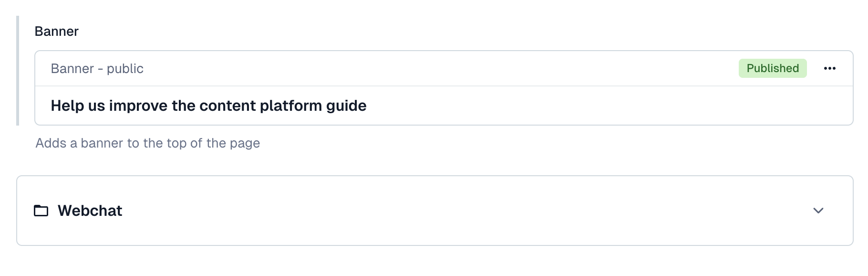Show banner document actions via ellipsis icon
The width and height of the screenshot is (868, 276).
tap(829, 68)
